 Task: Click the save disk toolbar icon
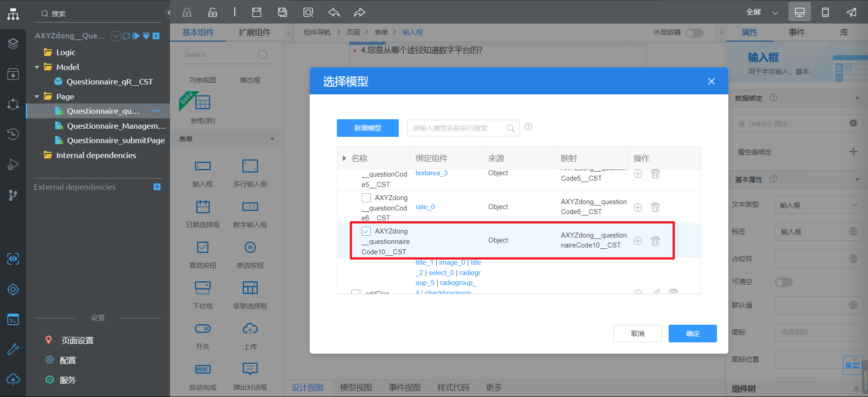[x=257, y=12]
